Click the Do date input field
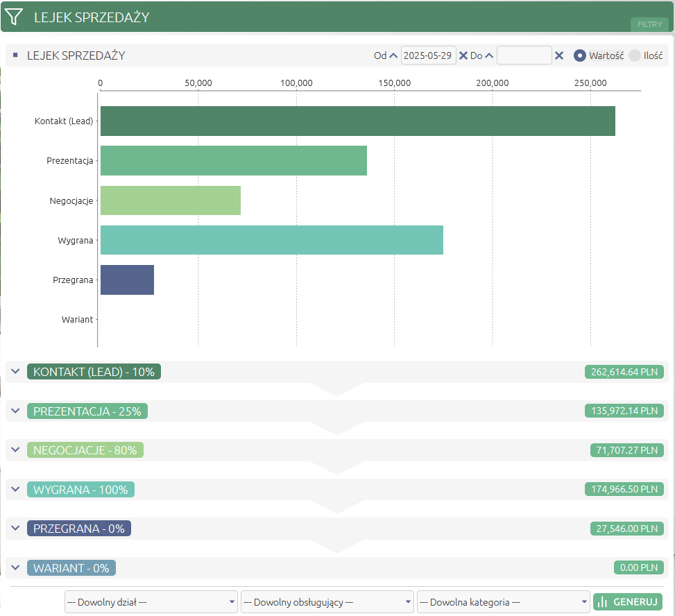Image resolution: width=675 pixels, height=616 pixels. (x=524, y=55)
